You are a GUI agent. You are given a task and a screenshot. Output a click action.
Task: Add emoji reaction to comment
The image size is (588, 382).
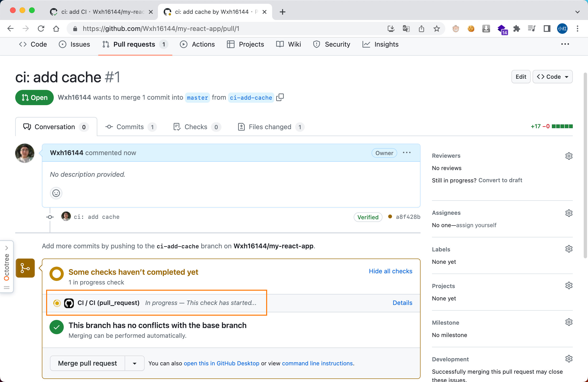(x=56, y=193)
